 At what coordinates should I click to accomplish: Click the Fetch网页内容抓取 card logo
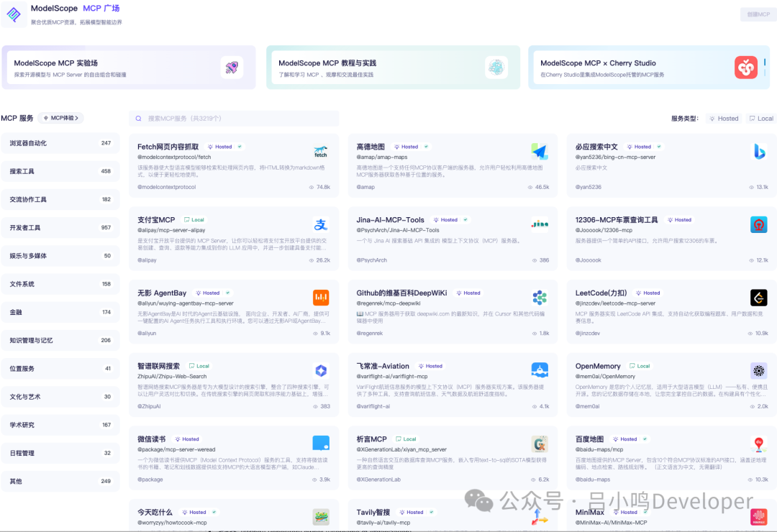pyautogui.click(x=321, y=152)
